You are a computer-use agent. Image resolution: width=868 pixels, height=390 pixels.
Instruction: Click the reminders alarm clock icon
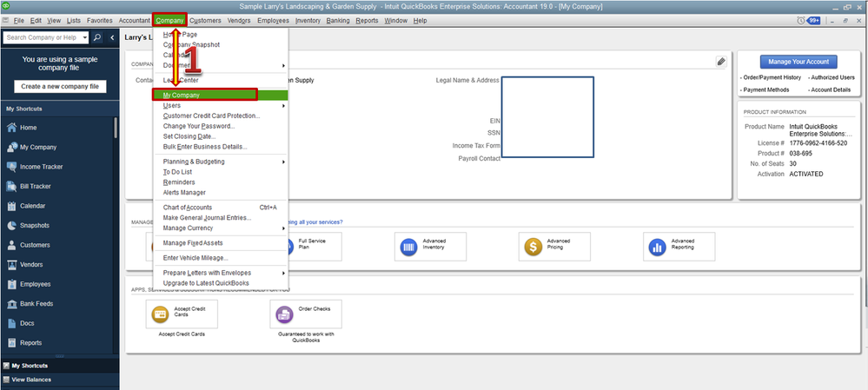(x=800, y=21)
